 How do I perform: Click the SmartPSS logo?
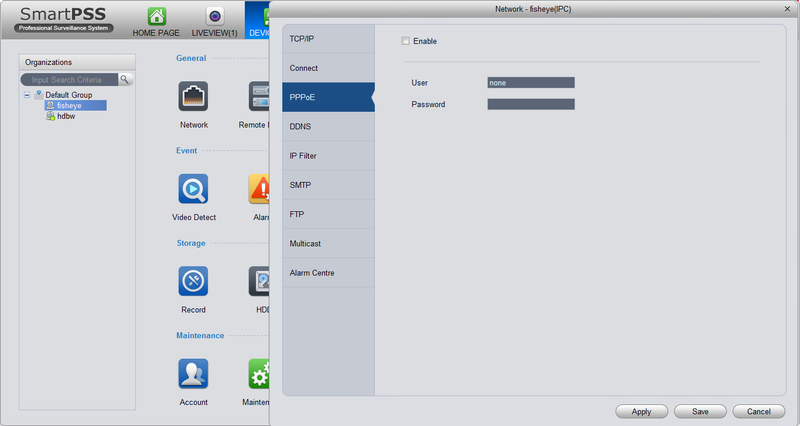(x=63, y=19)
